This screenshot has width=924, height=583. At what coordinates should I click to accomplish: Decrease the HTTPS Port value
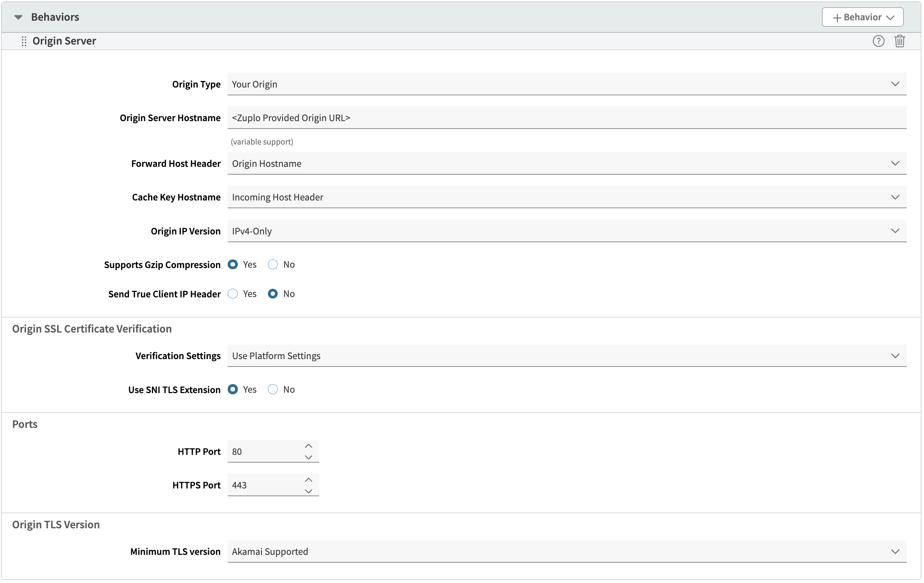click(x=309, y=491)
